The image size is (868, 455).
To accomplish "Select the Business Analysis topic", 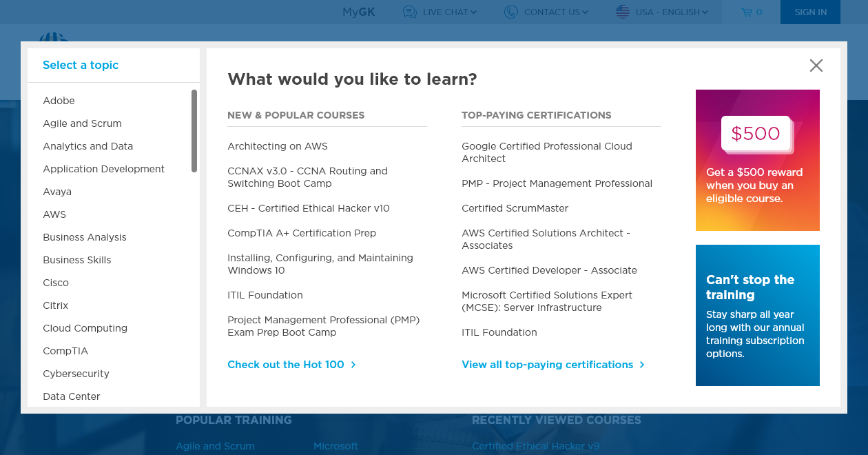I will pos(85,237).
